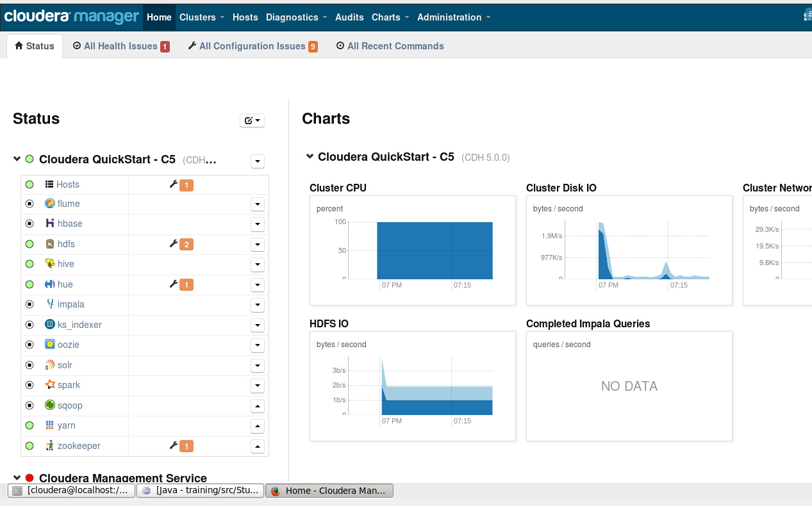Click the oozie service icon
The width and height of the screenshot is (812, 506).
[49, 345]
